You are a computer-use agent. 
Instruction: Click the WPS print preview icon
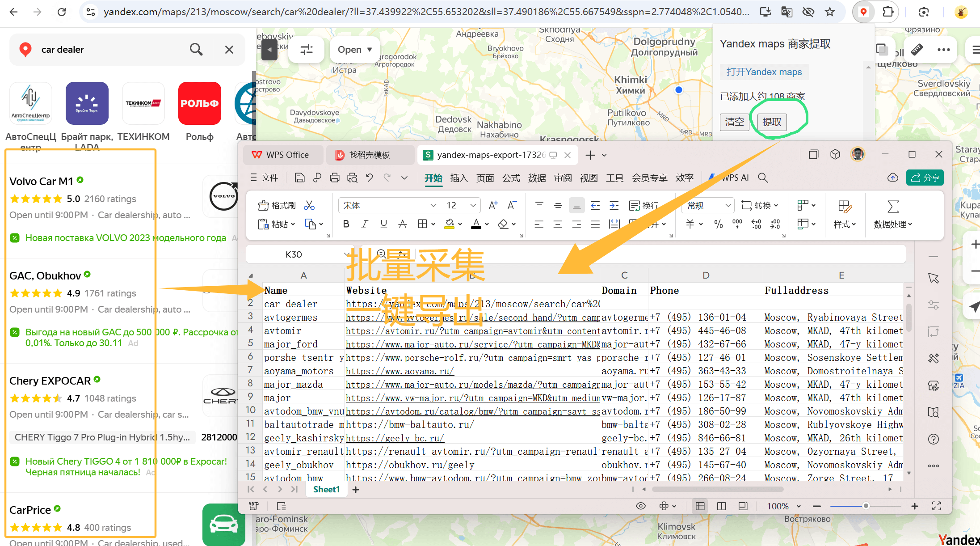(352, 178)
